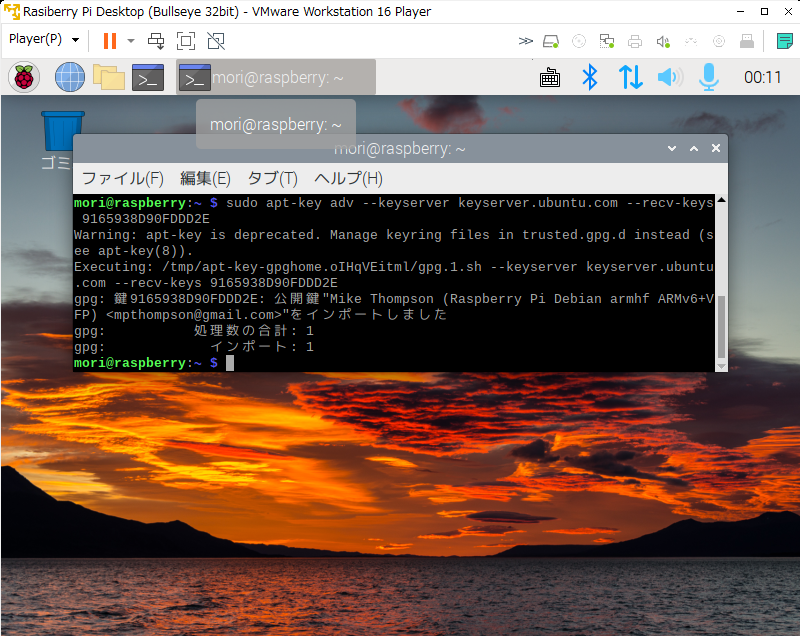Screen dimensions: 800x636
Task: Maximize the terminal window with up chevron
Action: pos(694,148)
